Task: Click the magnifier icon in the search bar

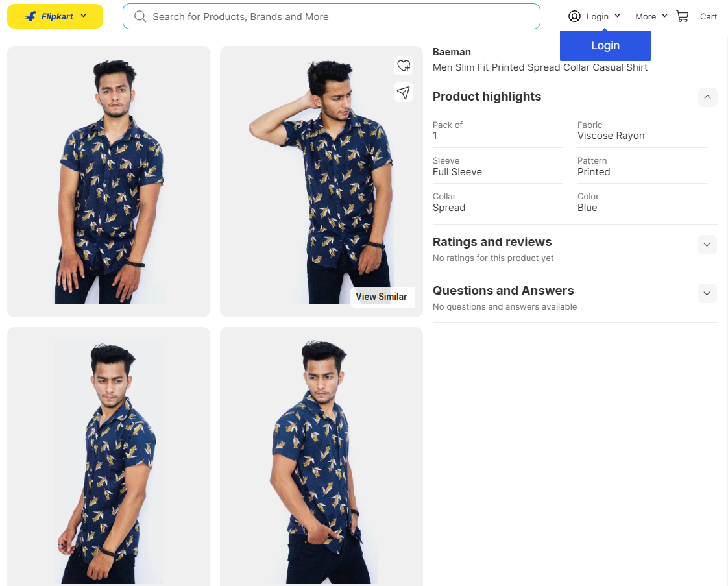Action: (x=140, y=16)
